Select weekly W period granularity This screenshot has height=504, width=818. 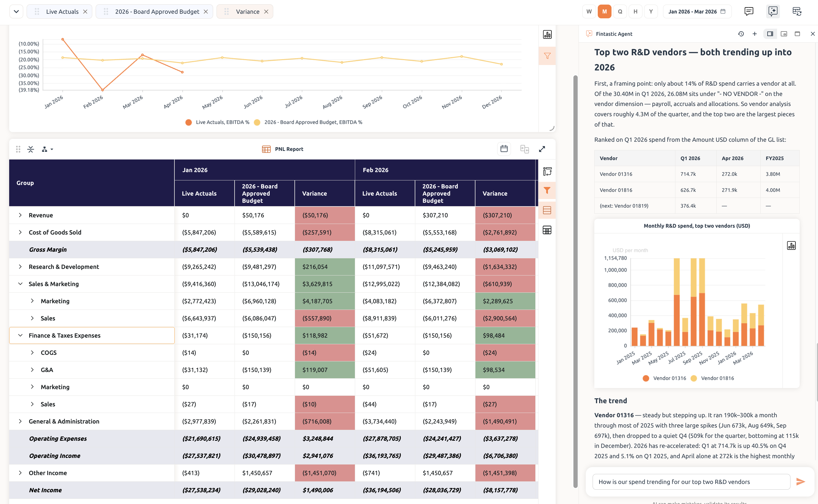(x=589, y=11)
